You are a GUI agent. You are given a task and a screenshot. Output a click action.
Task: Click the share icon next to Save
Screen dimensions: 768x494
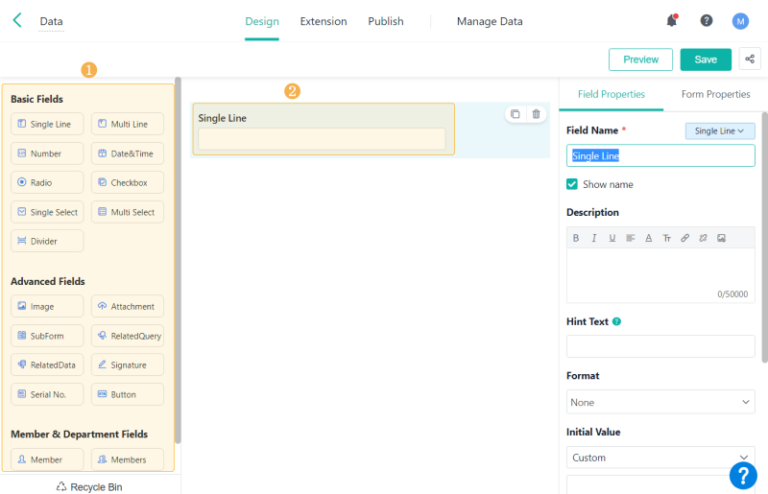[x=749, y=59]
